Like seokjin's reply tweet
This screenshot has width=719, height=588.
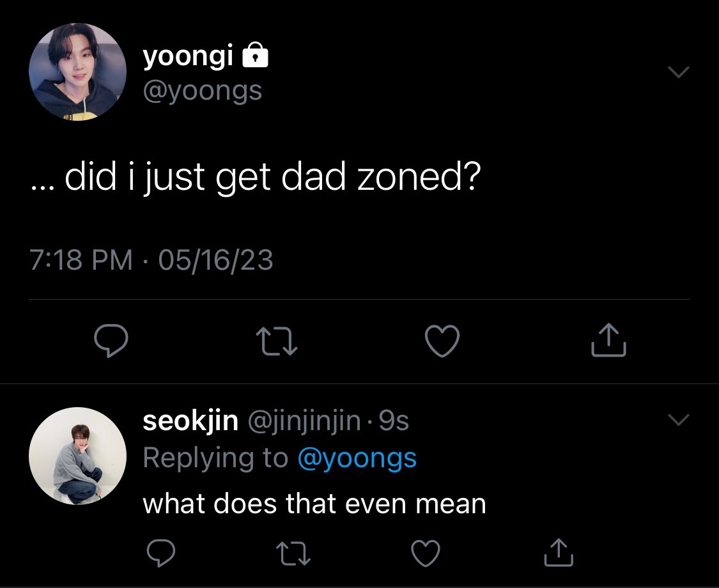(x=426, y=553)
